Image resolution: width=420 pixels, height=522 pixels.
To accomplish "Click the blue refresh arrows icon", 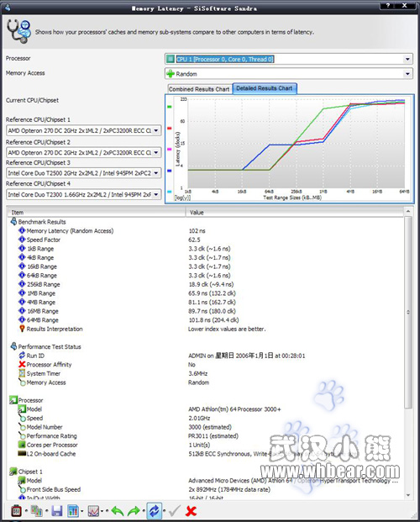I will [x=154, y=511].
